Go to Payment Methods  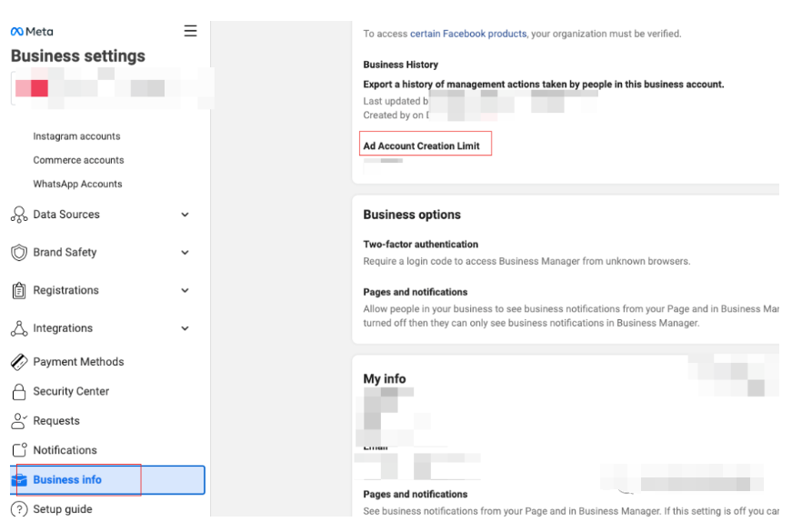(79, 362)
